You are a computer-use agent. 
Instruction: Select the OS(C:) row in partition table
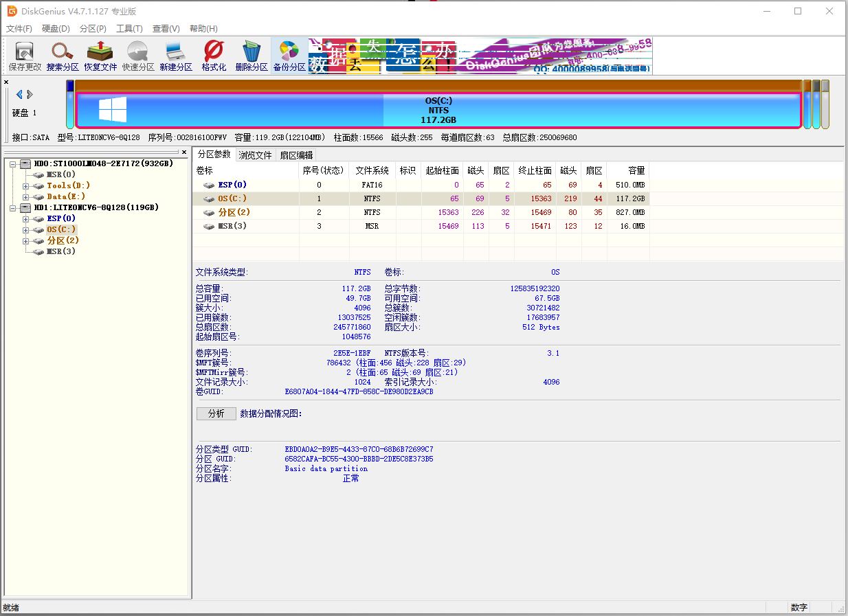click(x=421, y=198)
